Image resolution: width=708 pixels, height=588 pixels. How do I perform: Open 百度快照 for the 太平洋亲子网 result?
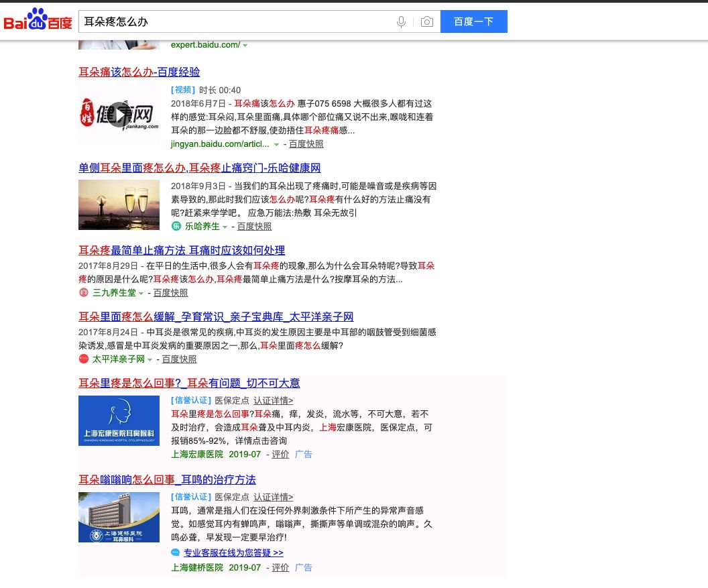click(x=179, y=359)
